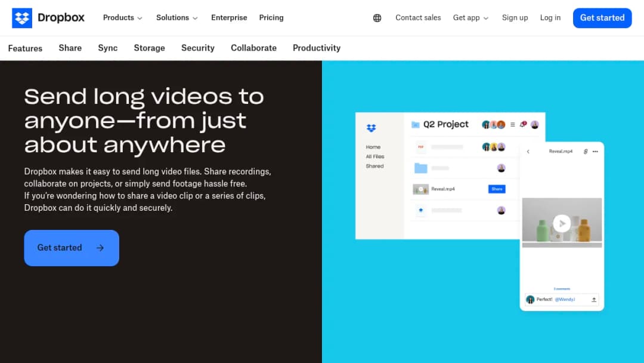Click the hero Get started arrow button
Image resolution: width=644 pixels, height=363 pixels.
click(x=72, y=248)
